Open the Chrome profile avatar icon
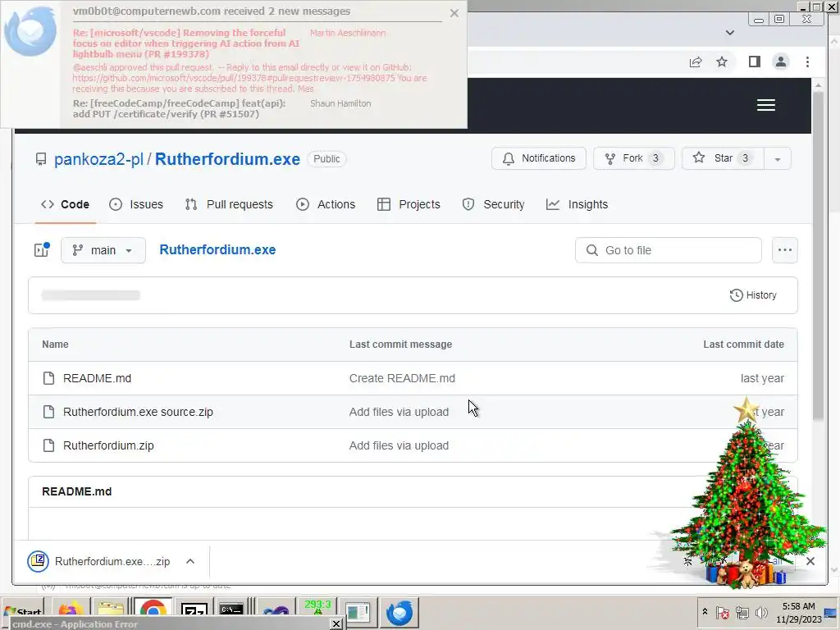The image size is (840, 630). pyautogui.click(x=781, y=62)
